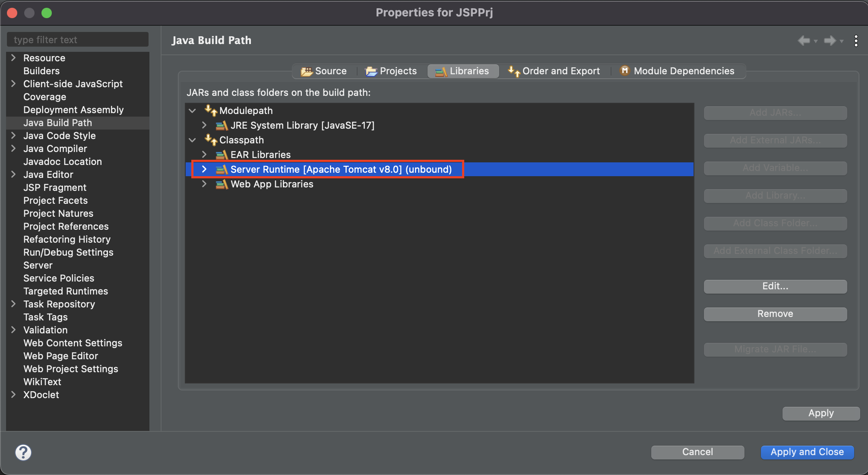Select Targeted Runtimes in sidebar

(66, 291)
